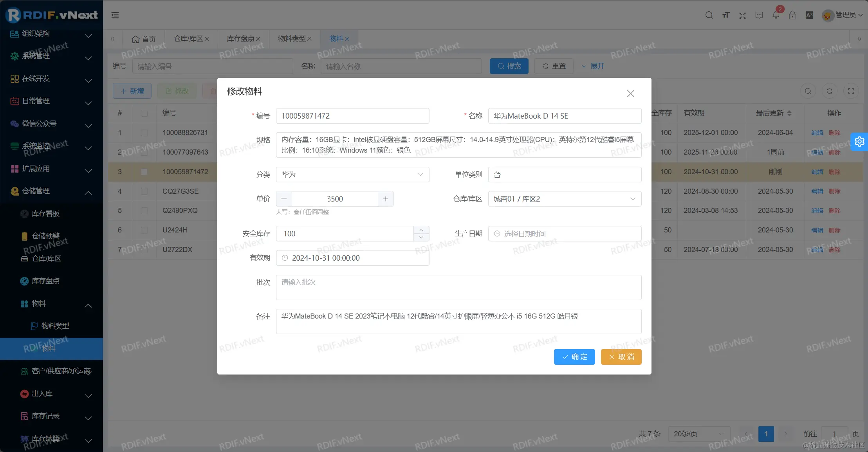Viewport: 868px width, 452px height.
Task: Open the language switcher icon
Action: click(x=810, y=15)
